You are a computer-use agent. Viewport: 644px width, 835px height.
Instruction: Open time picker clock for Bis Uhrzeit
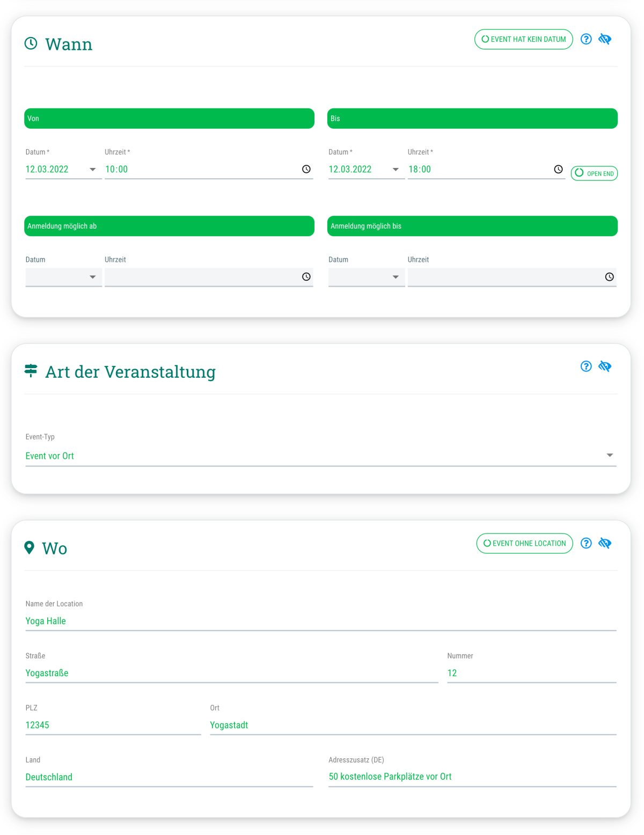pos(558,169)
